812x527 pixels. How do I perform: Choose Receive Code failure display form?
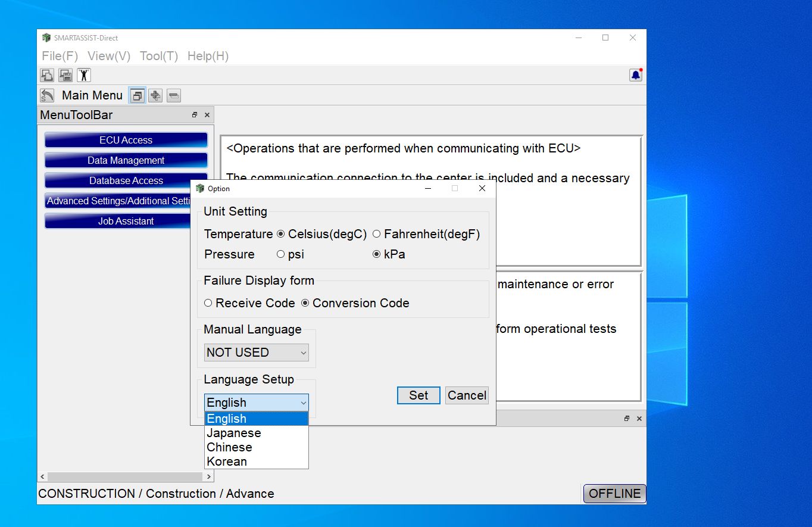pos(208,303)
